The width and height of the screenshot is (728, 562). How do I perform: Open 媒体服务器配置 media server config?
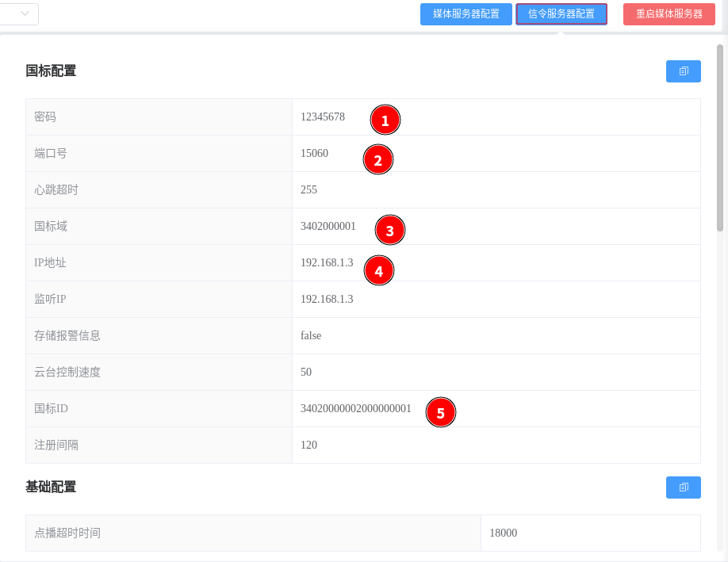pos(466,14)
